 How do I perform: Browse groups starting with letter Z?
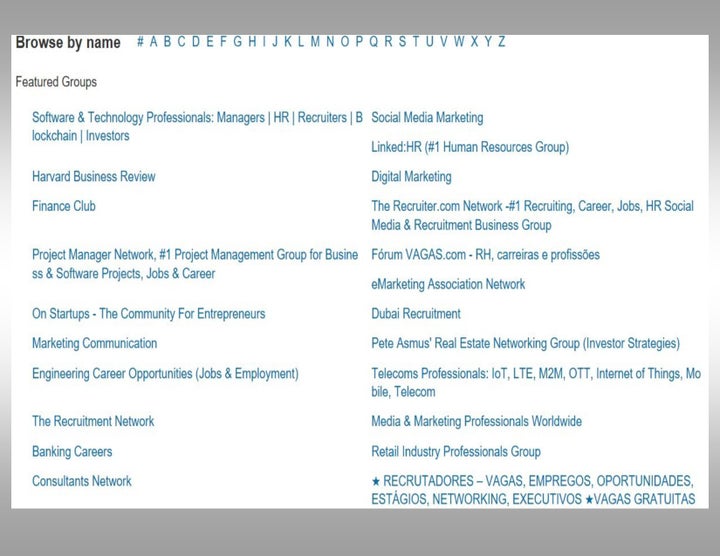point(502,42)
